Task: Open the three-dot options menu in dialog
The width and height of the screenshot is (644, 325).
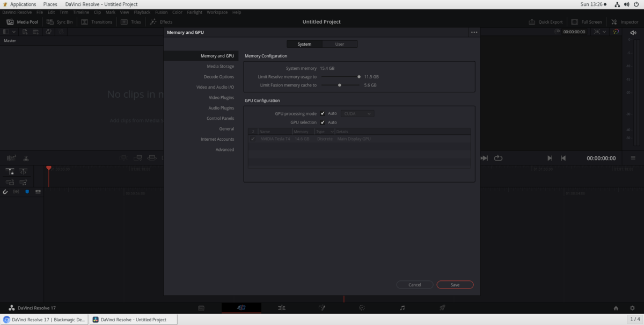Action: point(474,32)
